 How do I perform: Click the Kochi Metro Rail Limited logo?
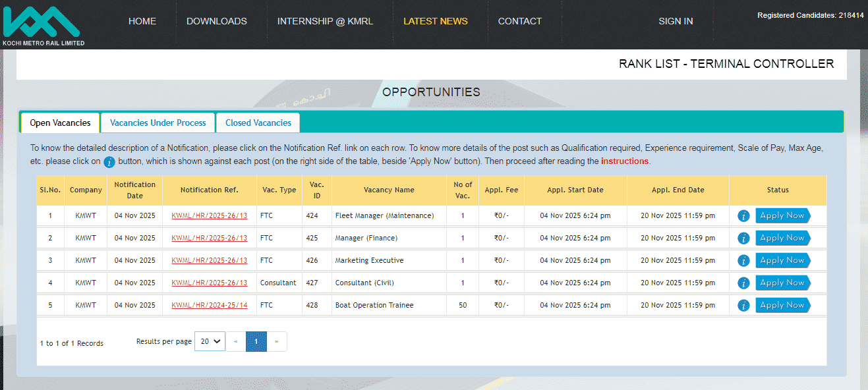(42, 25)
